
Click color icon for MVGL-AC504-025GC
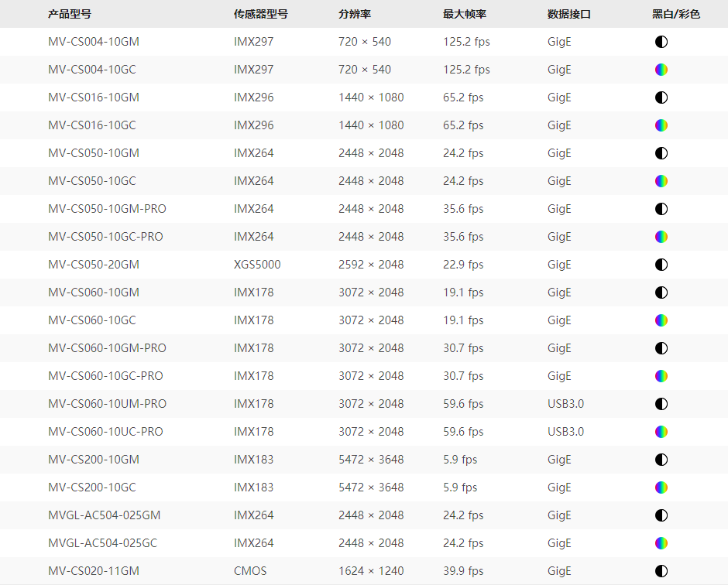coord(661,543)
